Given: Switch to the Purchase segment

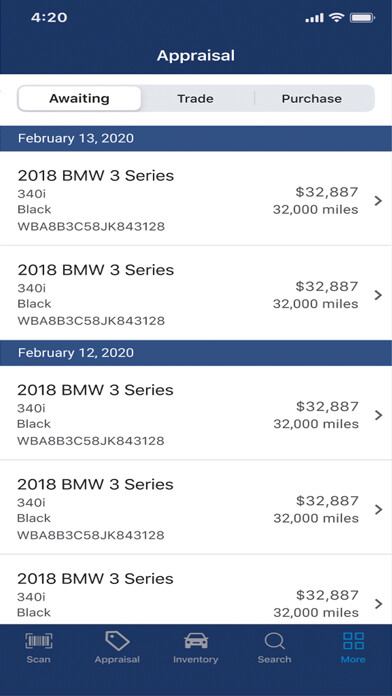Looking at the screenshot, I should tap(312, 99).
